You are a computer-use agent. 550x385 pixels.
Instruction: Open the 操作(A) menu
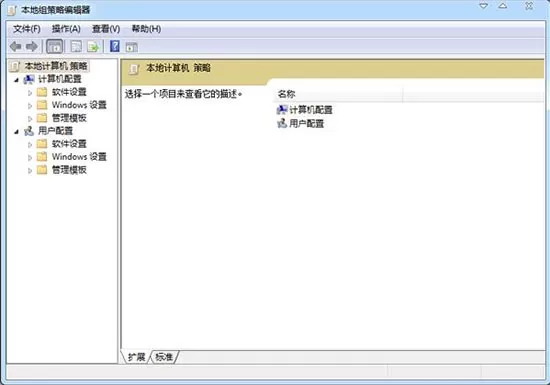(x=66, y=29)
